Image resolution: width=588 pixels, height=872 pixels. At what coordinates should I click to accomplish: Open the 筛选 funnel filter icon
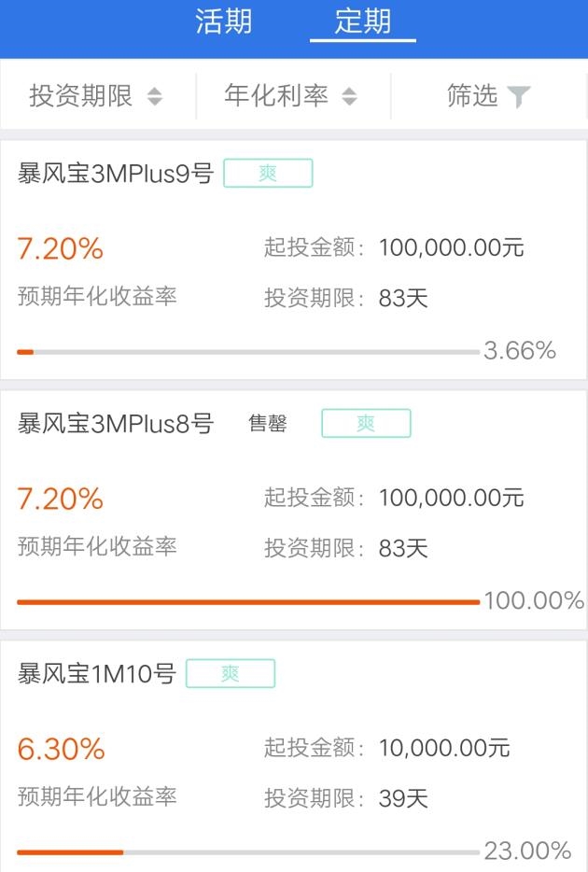point(518,96)
